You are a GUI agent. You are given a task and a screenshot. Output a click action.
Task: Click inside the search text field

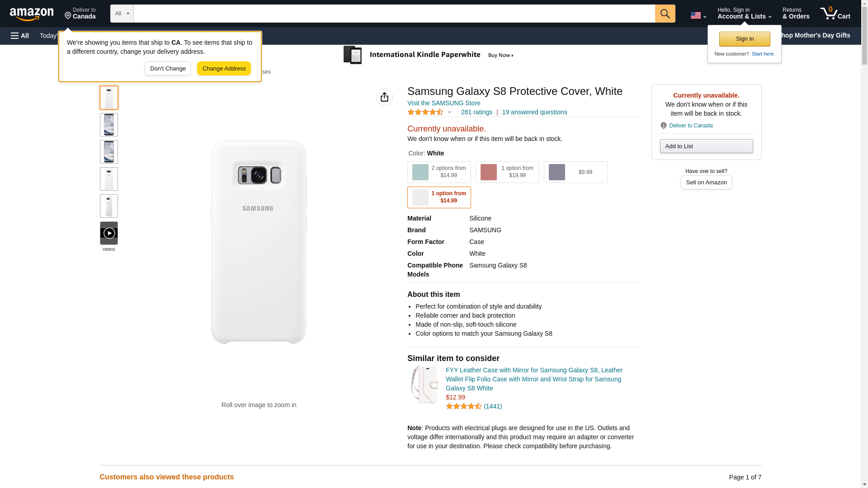(393, 14)
